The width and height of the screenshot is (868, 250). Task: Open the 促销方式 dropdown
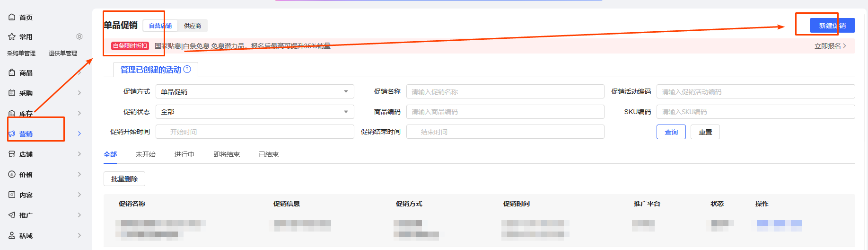(x=254, y=91)
